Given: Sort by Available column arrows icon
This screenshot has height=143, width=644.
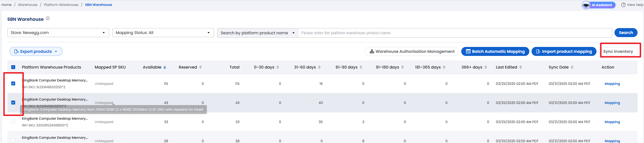Looking at the screenshot, I should coord(165,67).
